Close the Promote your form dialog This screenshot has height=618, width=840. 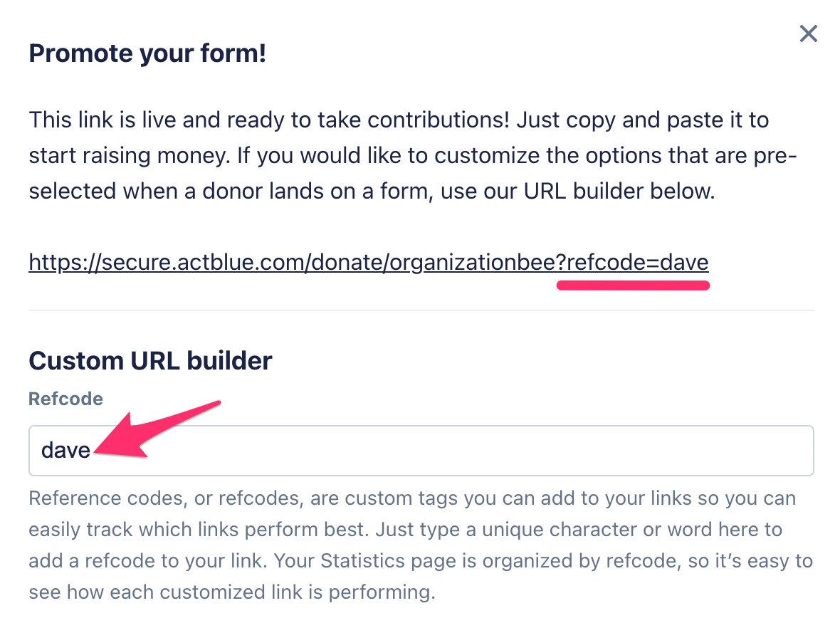(808, 33)
